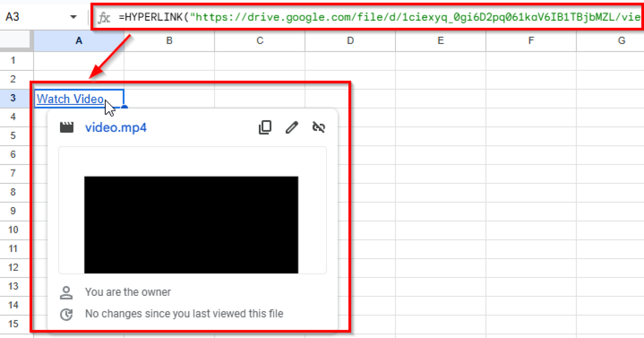
Task: Click the owner person icon in preview
Action: 66,292
